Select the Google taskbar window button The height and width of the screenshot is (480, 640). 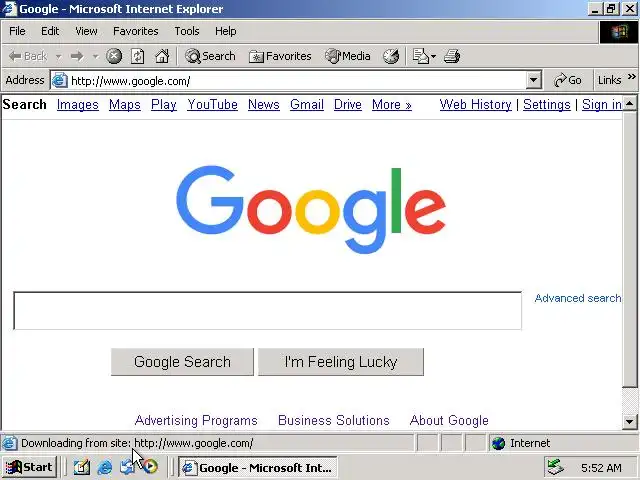click(x=258, y=467)
